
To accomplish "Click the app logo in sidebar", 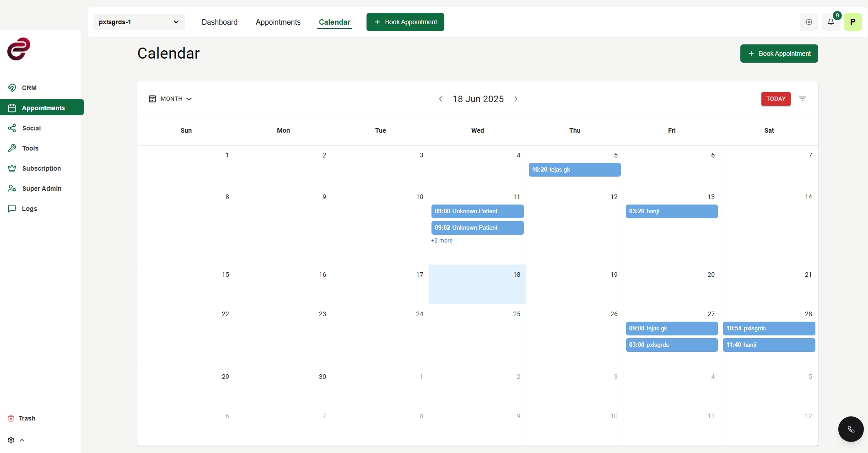I will point(19,49).
